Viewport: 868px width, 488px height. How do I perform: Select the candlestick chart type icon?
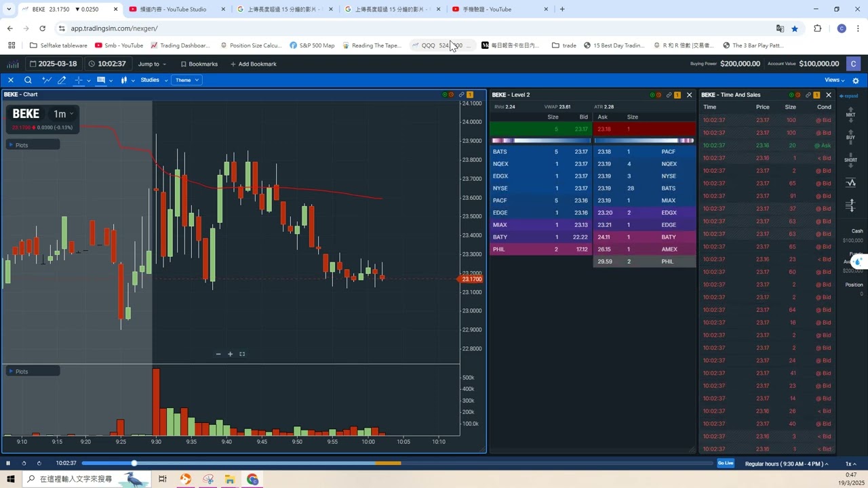[x=124, y=80]
